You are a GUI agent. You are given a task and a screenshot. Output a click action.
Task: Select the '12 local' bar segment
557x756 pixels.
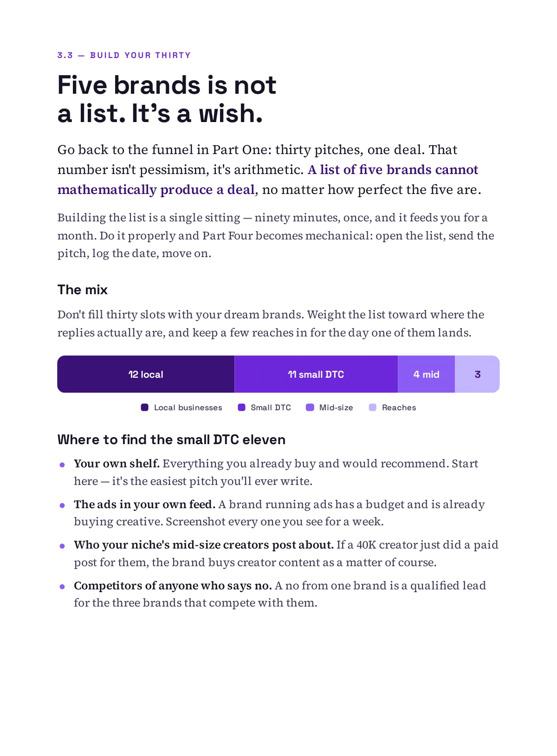coord(146,374)
